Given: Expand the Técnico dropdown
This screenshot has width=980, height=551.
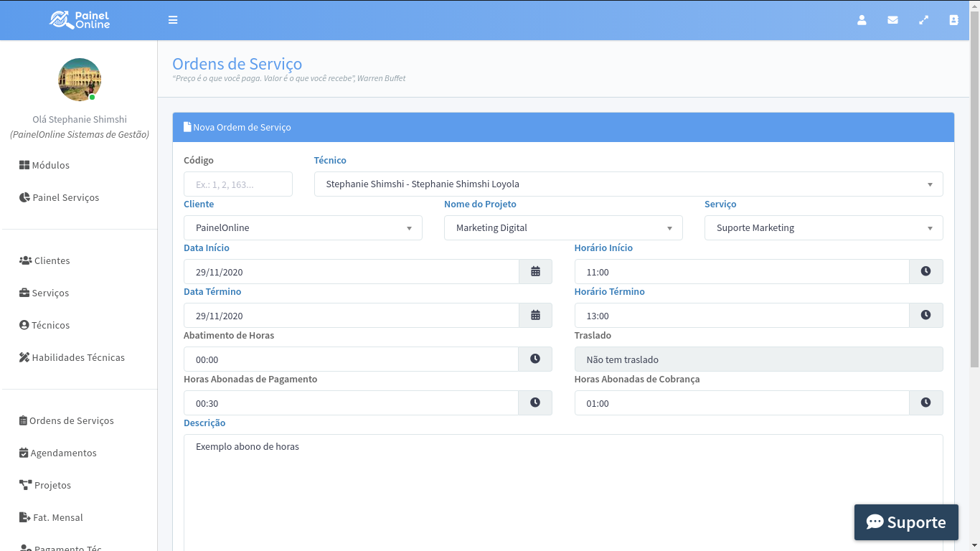Looking at the screenshot, I should 628,184.
